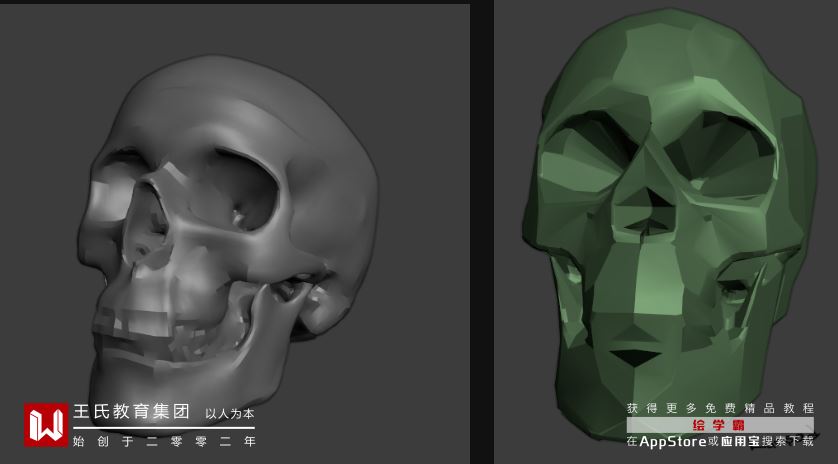This screenshot has width=838, height=464.
Task: Click the red "绘学霸" banner
Action: point(720,426)
